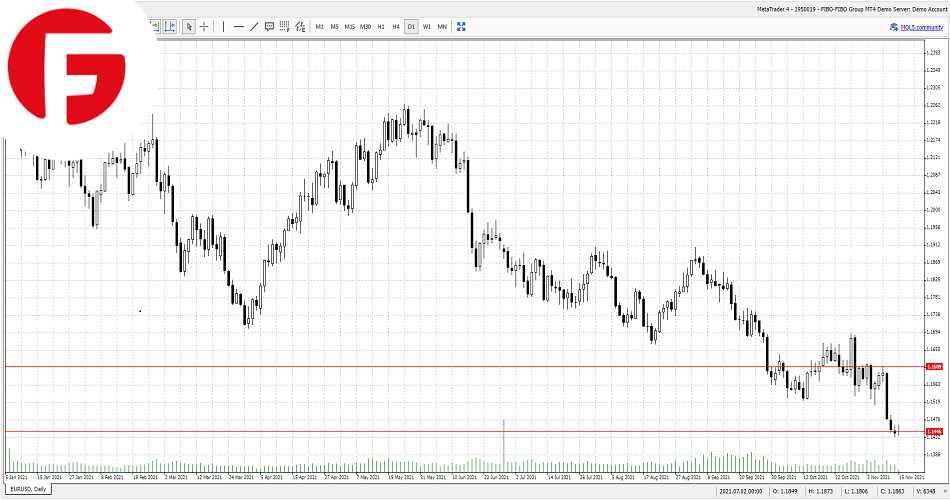Change chart period to M30

pos(365,27)
